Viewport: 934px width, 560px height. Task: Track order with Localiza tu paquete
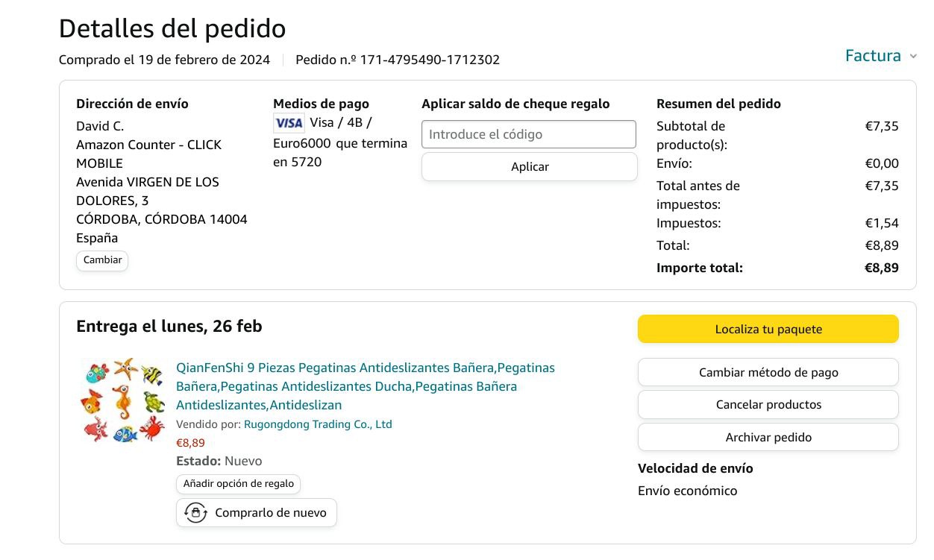pyautogui.click(x=768, y=329)
